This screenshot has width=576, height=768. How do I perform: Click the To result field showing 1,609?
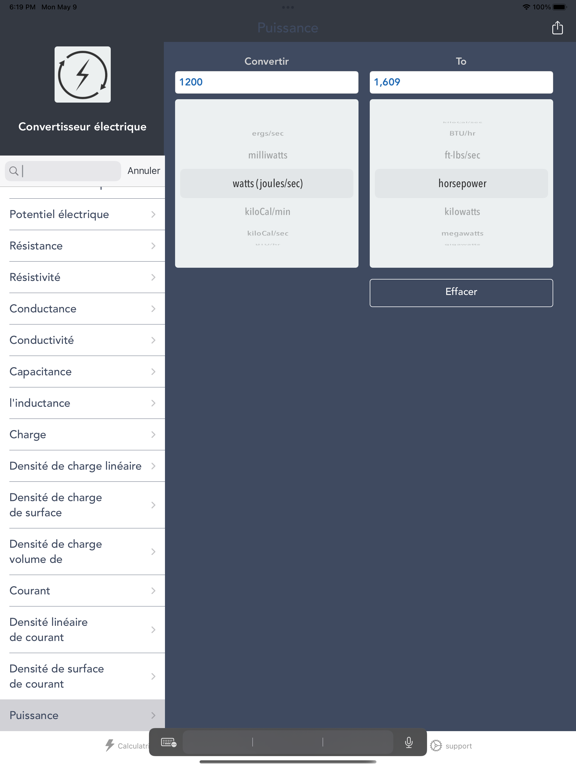tap(461, 82)
